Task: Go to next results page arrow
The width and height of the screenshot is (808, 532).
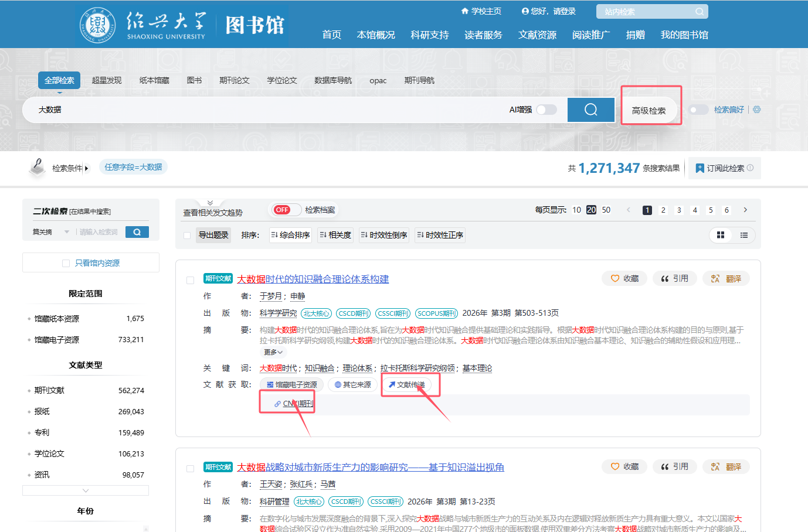Action: point(745,210)
